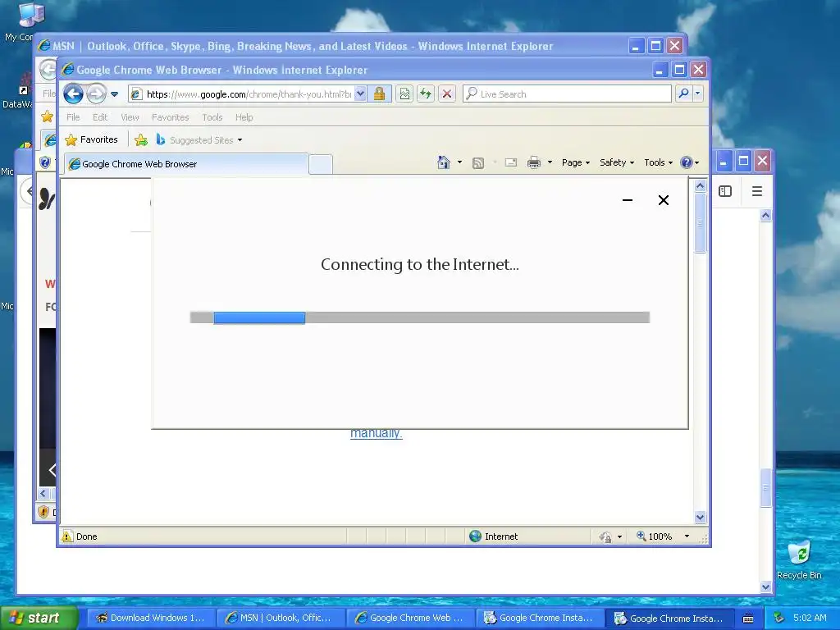Minimize the Chrome installer dialog
The height and width of the screenshot is (630, 840).
point(628,200)
